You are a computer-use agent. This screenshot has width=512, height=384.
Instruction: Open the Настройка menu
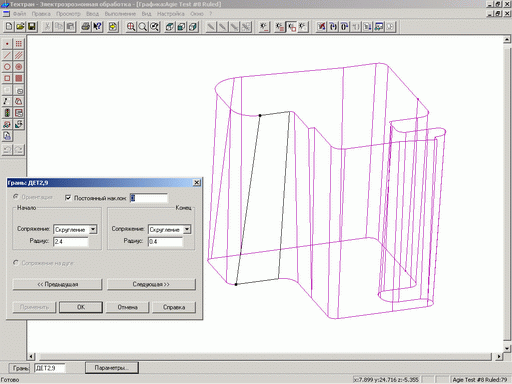pyautogui.click(x=171, y=14)
